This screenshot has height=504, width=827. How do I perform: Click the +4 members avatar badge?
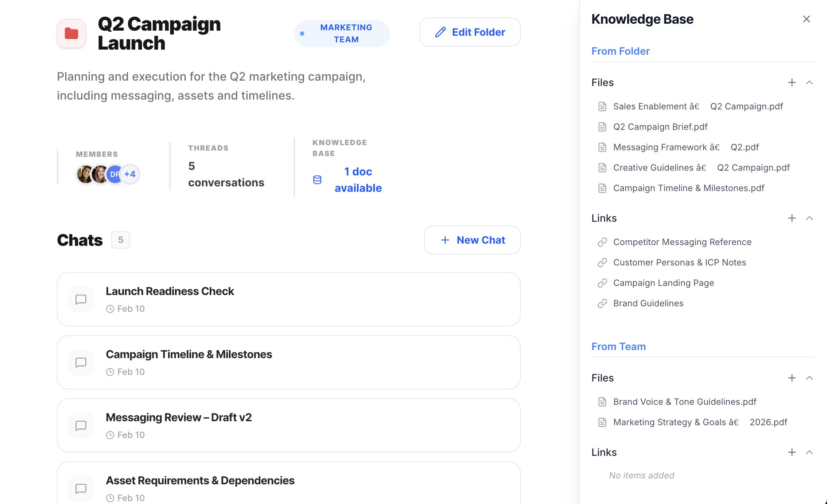pos(130,174)
